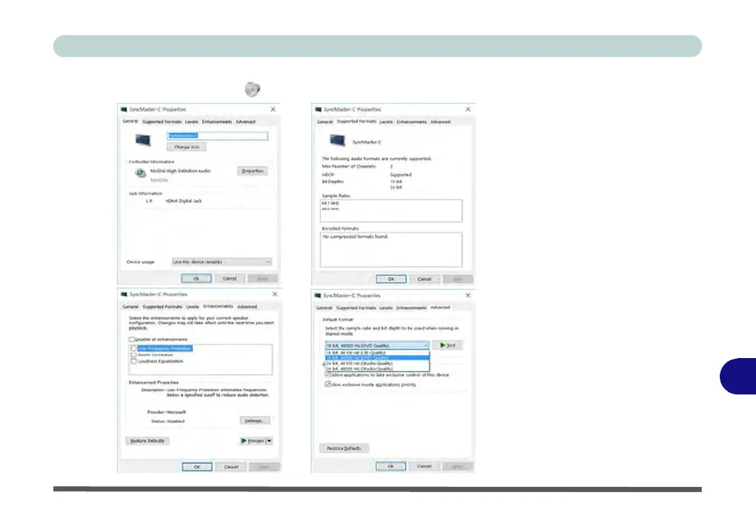Click title bar icon of the Device usage dialog
Image resolution: width=756 pixels, height=532 pixels.
(x=124, y=109)
